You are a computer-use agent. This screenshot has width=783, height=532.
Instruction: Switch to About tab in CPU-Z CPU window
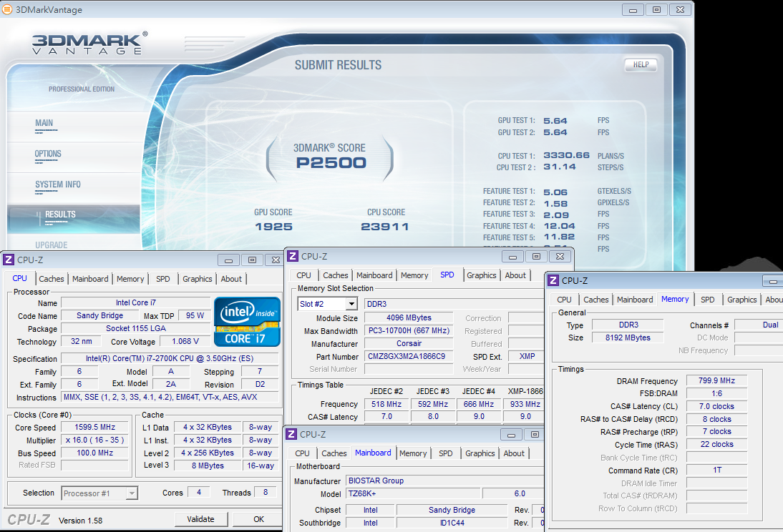(231, 279)
